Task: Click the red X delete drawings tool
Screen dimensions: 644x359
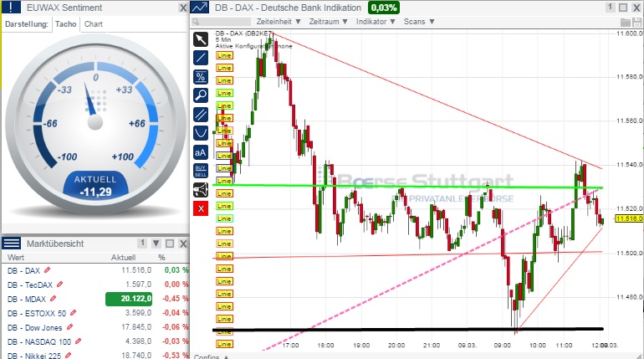Action: [201, 208]
